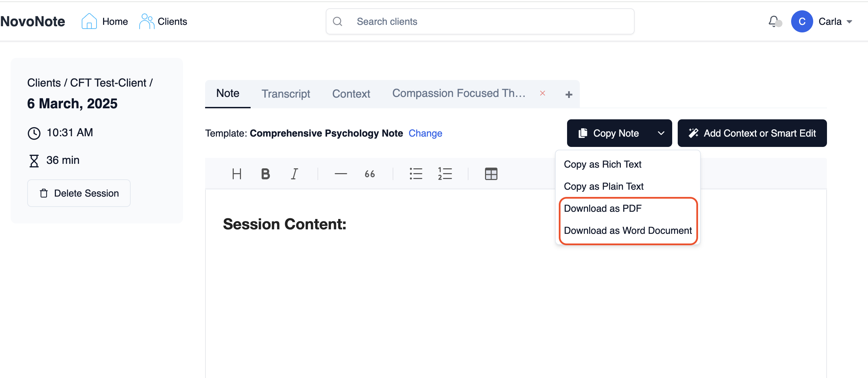The width and height of the screenshot is (868, 378).
Task: Select Download as Word Document
Action: [x=628, y=230]
